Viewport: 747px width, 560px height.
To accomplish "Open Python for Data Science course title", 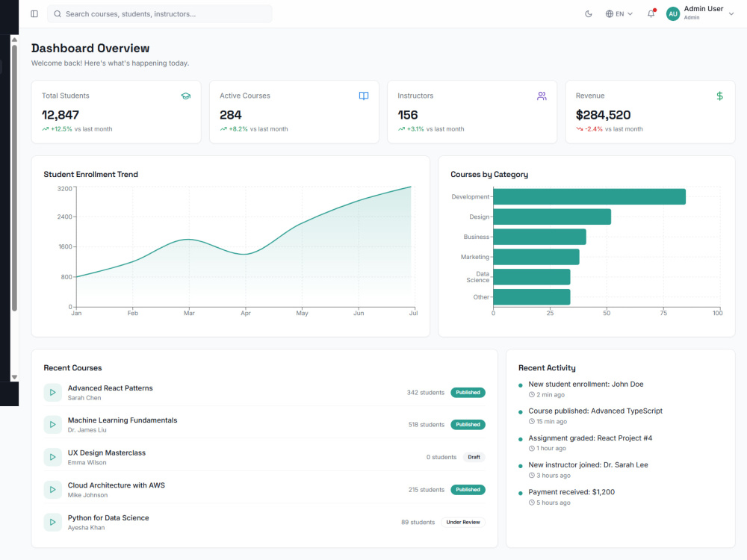I will pos(108,518).
